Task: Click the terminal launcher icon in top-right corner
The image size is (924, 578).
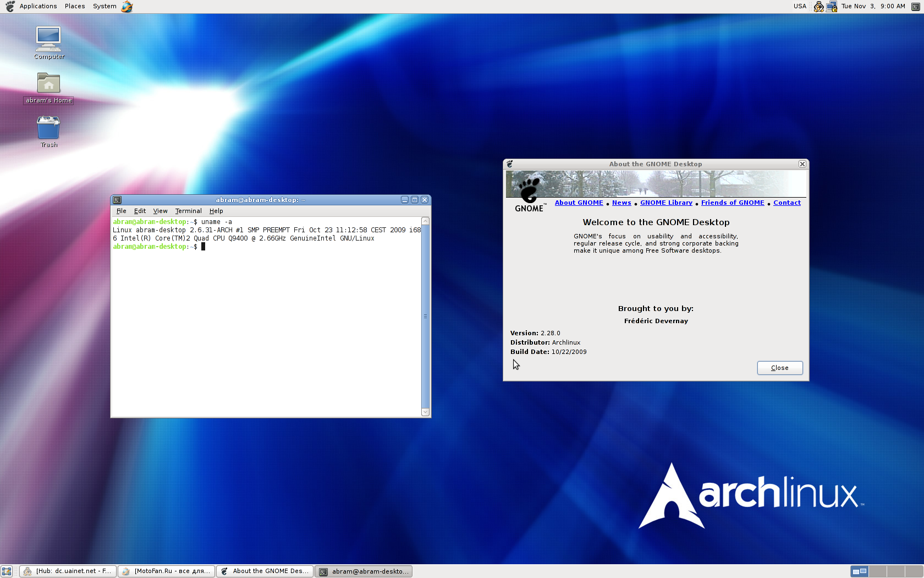Action: (x=916, y=7)
